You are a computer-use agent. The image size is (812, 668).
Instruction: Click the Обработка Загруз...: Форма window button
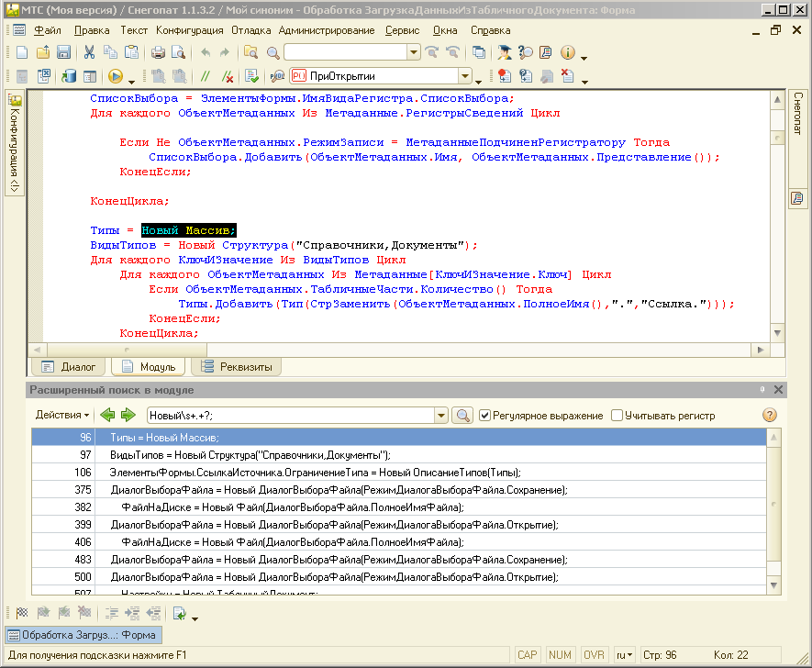pyautogui.click(x=83, y=635)
